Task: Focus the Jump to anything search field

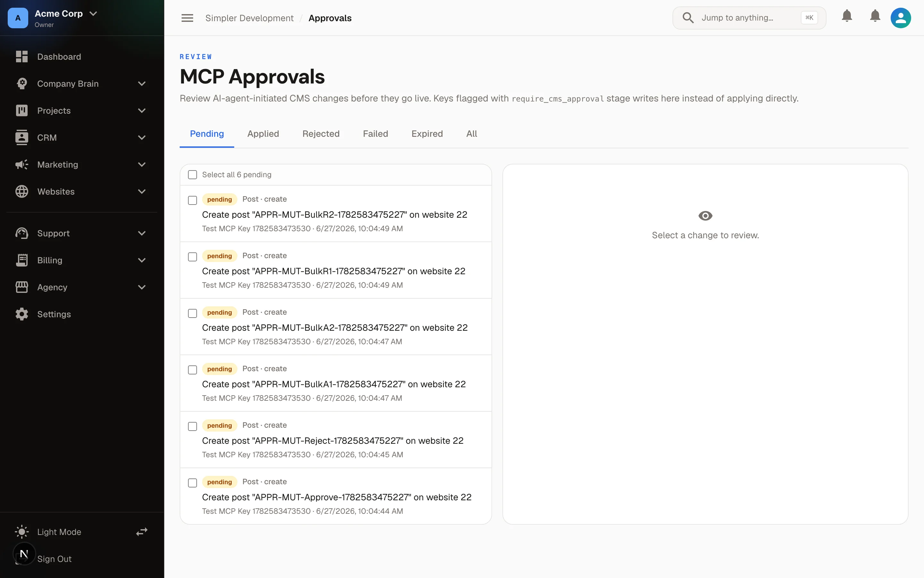Action: click(749, 18)
